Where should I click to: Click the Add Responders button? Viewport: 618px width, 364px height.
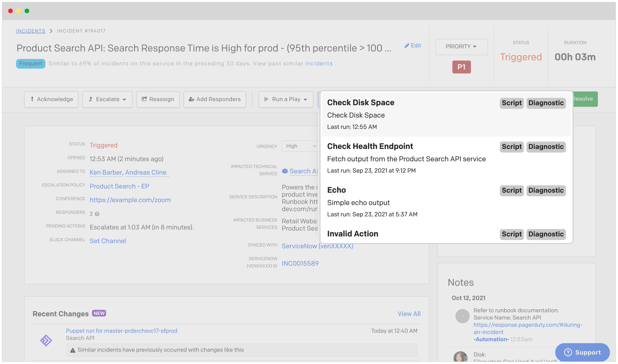[215, 99]
